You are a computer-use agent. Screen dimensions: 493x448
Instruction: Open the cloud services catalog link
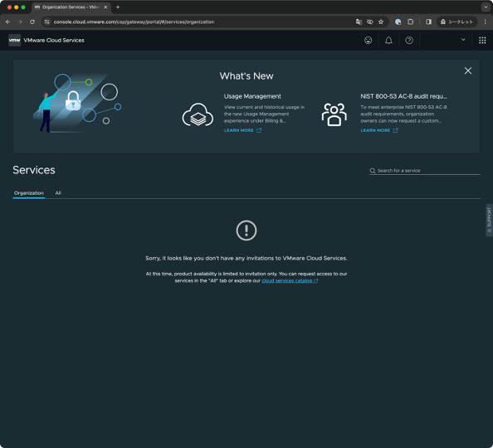(290, 280)
